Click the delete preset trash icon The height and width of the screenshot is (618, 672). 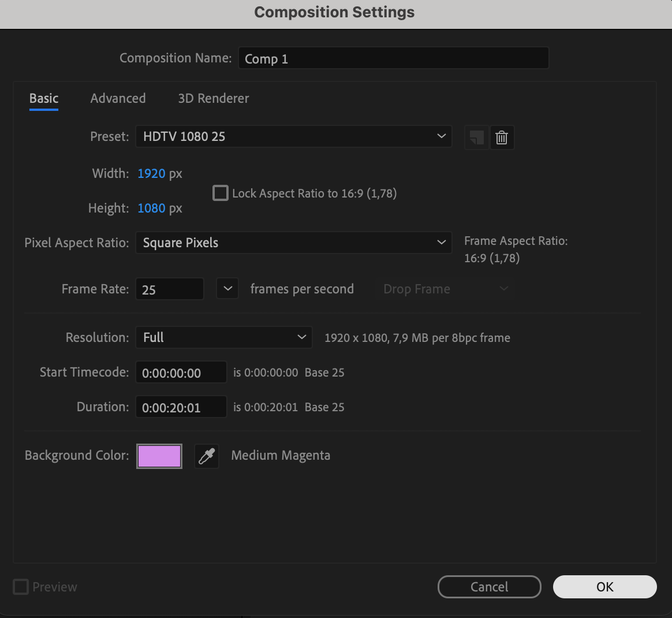coord(502,137)
